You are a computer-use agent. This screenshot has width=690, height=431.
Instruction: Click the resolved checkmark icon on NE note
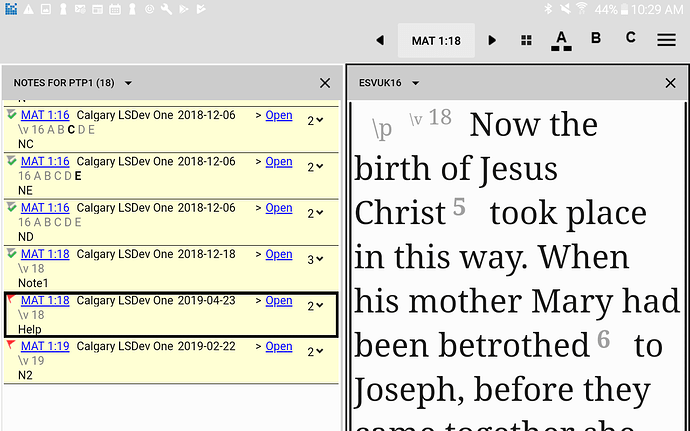pos(12,161)
